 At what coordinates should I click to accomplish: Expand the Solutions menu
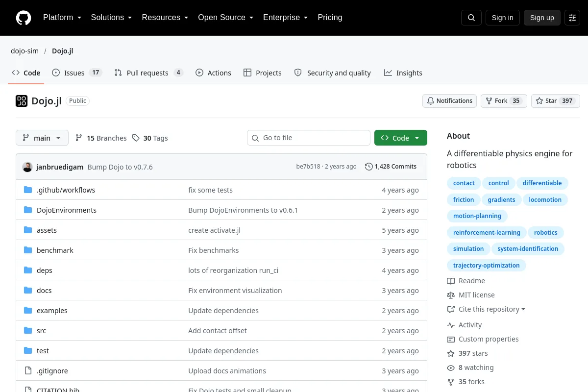(111, 18)
